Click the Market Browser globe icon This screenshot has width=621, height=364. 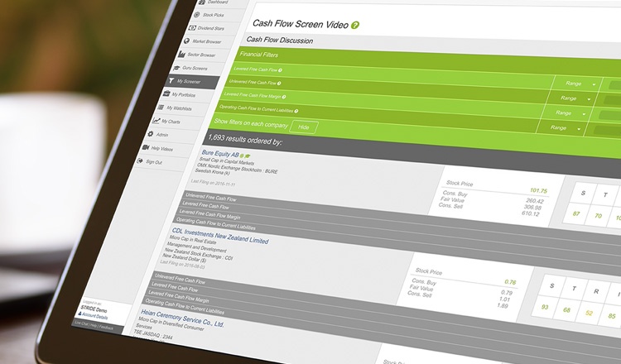point(187,41)
